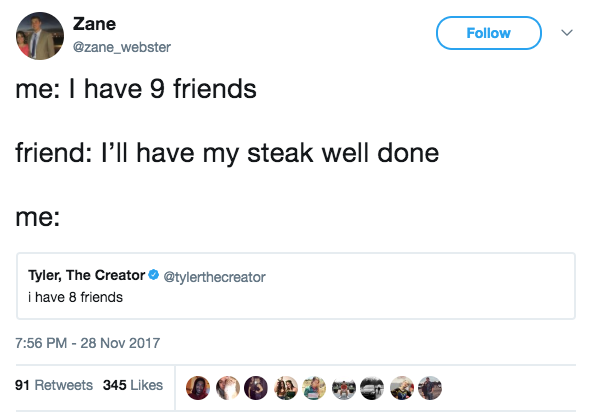View the 91 Retweets list

tap(55, 385)
